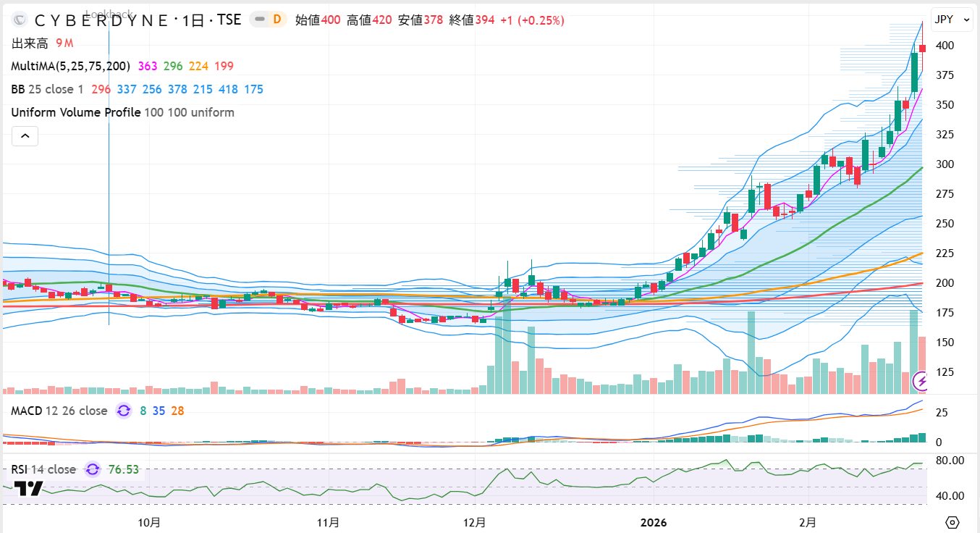
Task: Open chart settings hexagon icon
Action: tap(952, 522)
